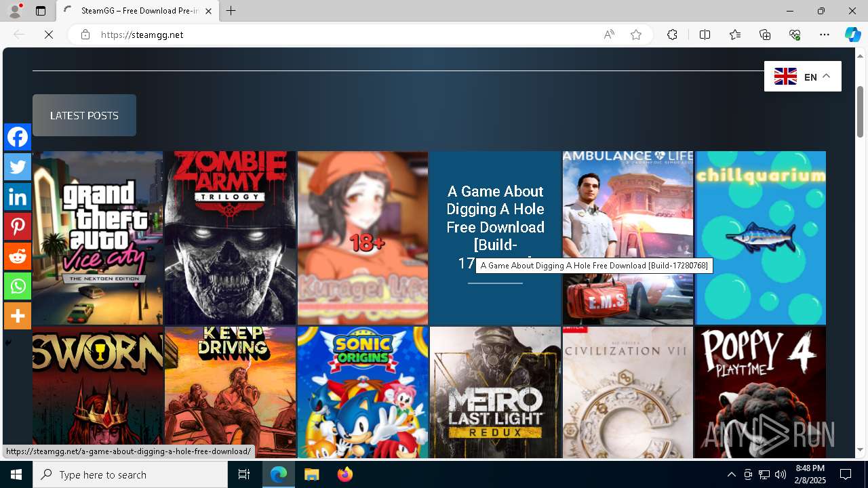Share page via Facebook icon
Image resolution: width=868 pixels, height=488 pixels.
click(18, 137)
